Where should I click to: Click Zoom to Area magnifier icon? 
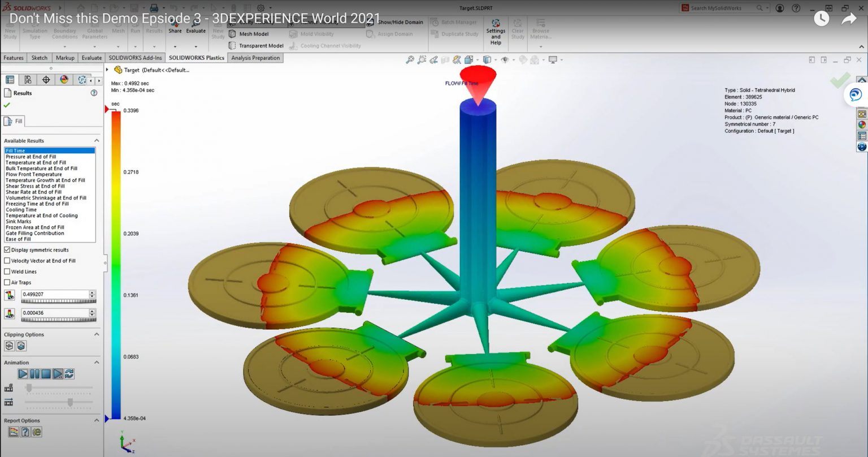pos(422,60)
